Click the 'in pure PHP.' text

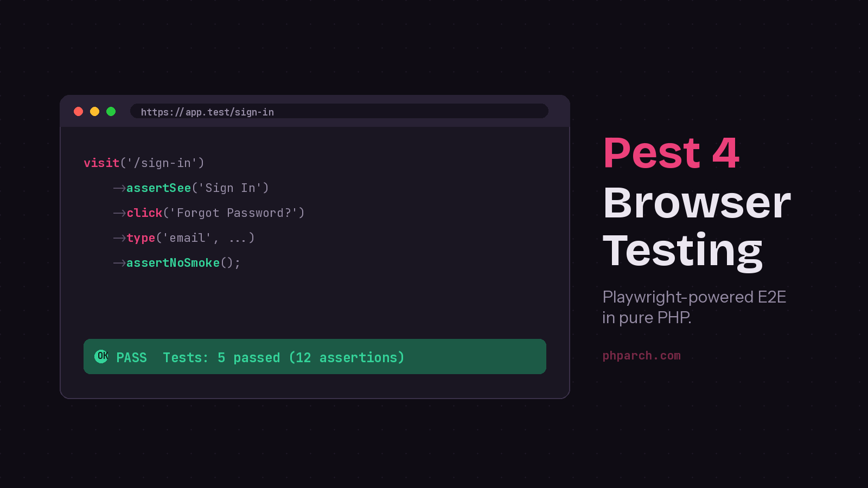point(647,317)
